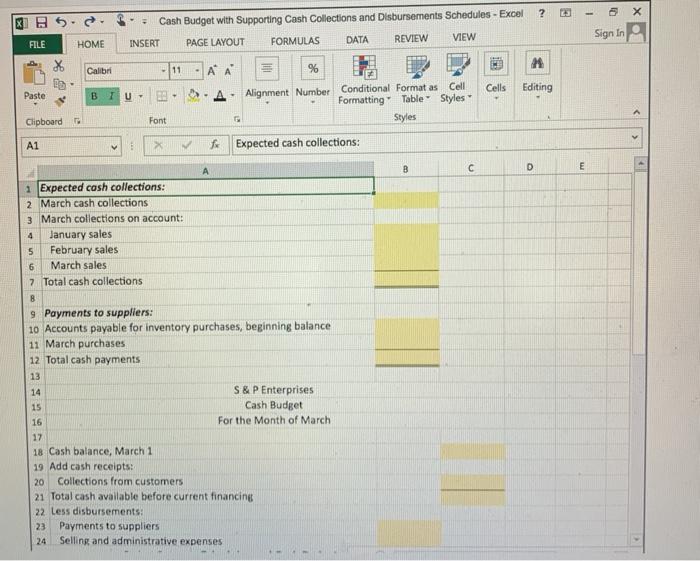Click the Fill Color bucket icon
700x561 pixels.
(193, 96)
